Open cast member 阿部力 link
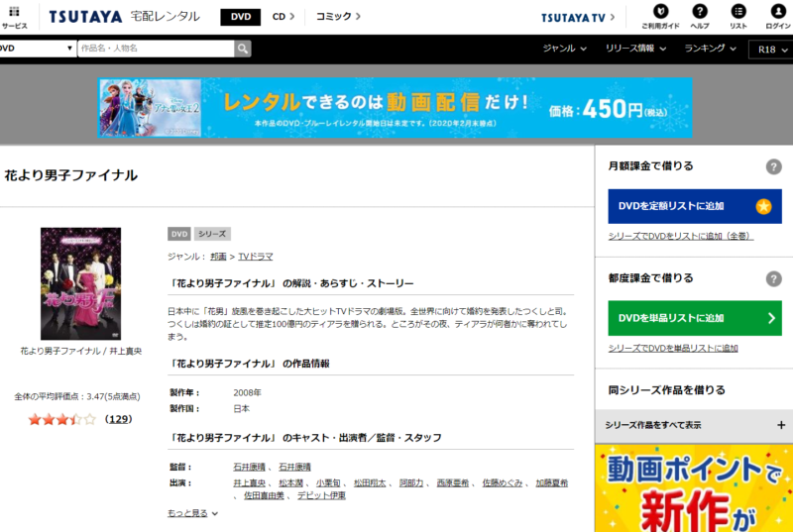The image size is (793, 532). pos(411,483)
